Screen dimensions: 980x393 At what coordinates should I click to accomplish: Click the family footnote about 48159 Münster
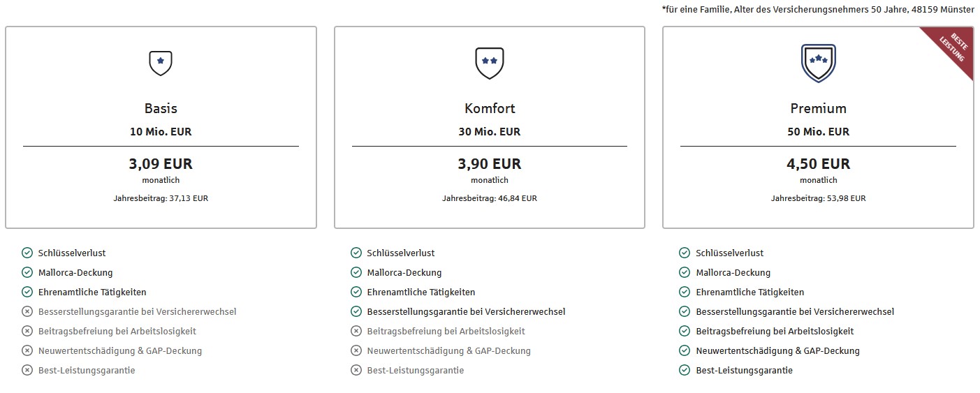tap(817, 9)
